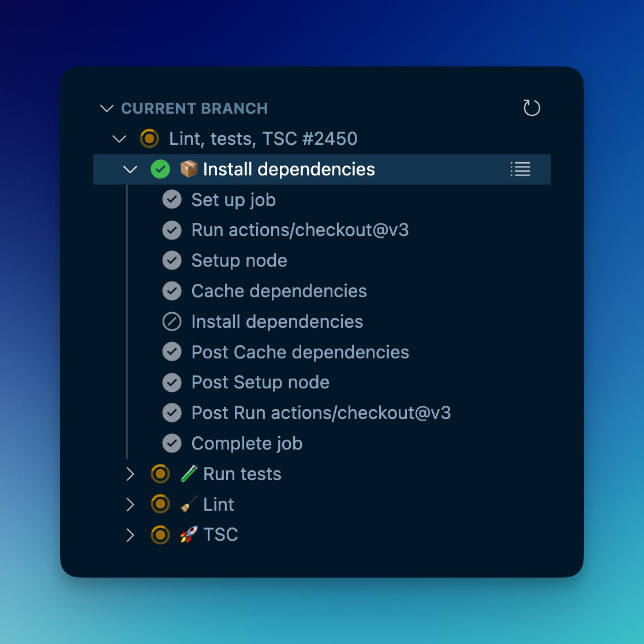Select the Post Setup node step
Screen dimensions: 644x644
point(260,383)
